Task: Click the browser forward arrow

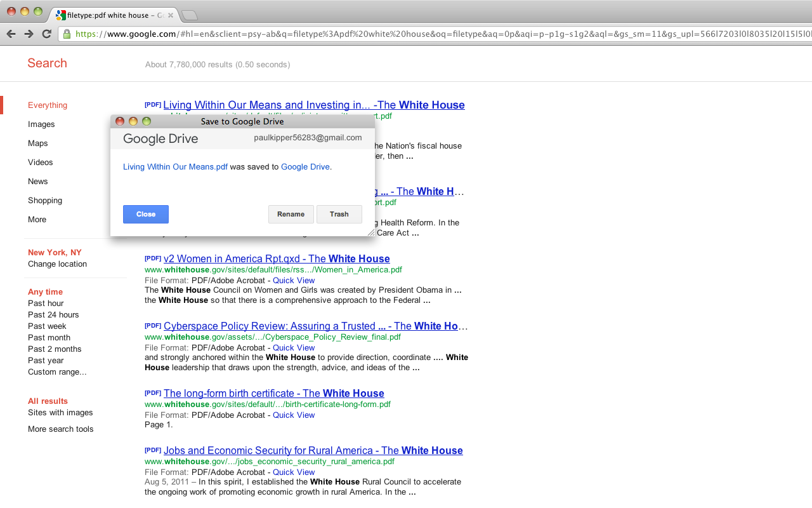Action: [x=29, y=34]
